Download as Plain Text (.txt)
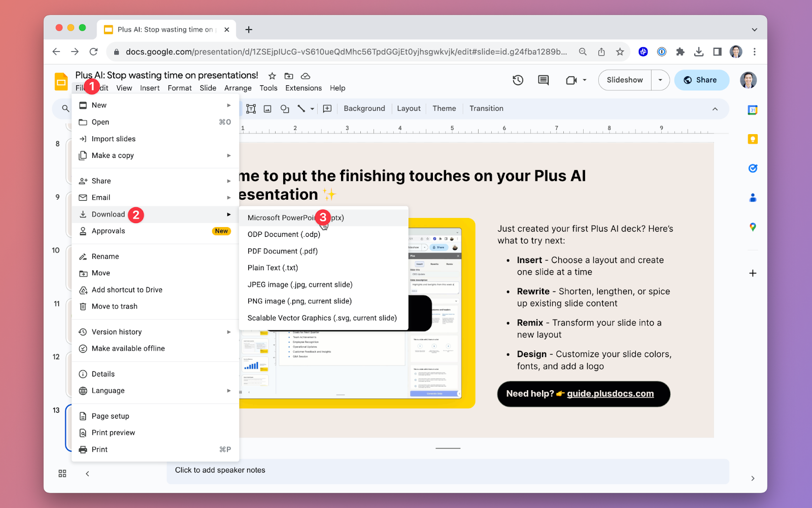The height and width of the screenshot is (508, 812). coord(324,268)
